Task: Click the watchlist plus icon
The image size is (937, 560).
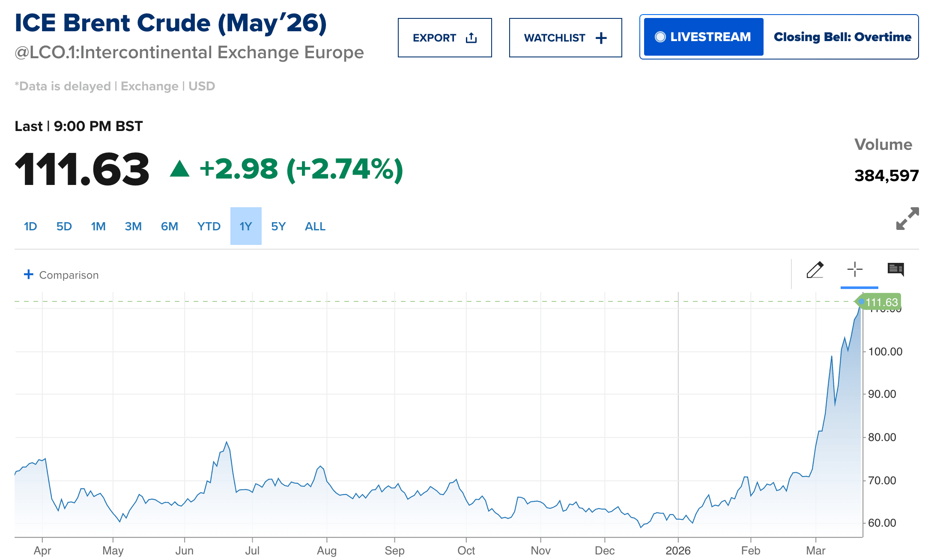Action: point(601,38)
